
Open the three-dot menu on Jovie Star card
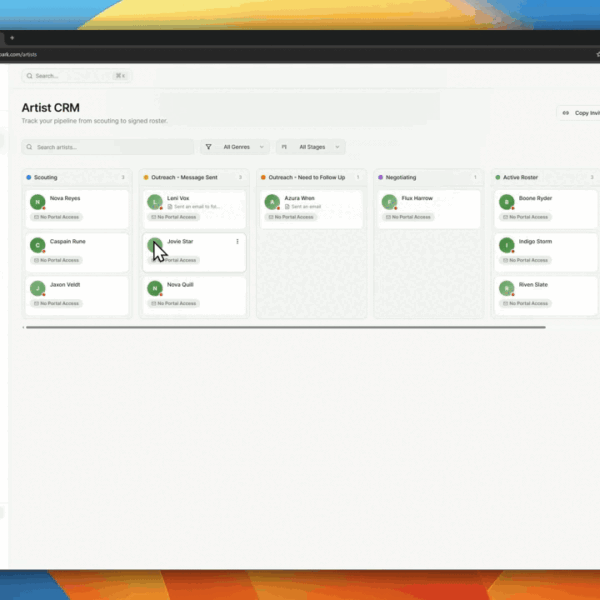(x=237, y=241)
